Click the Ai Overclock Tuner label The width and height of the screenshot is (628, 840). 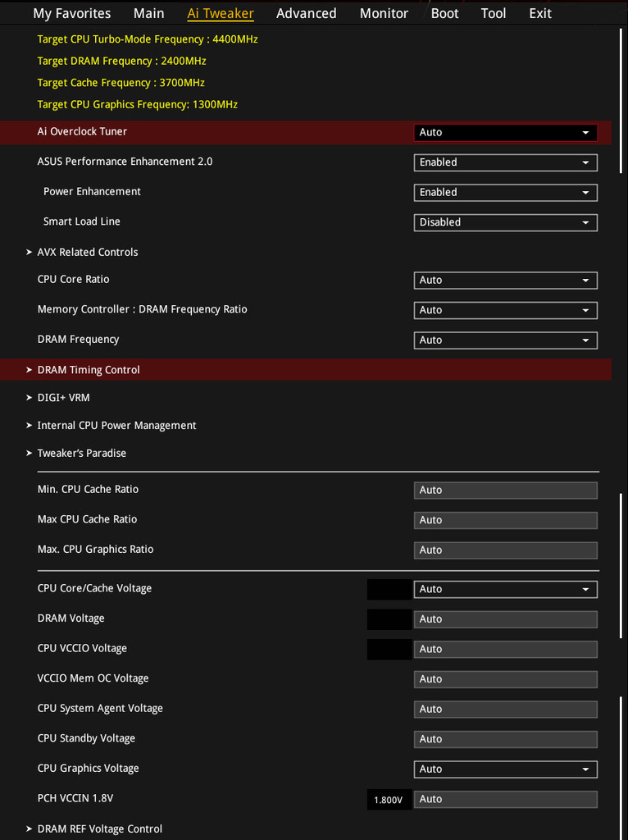click(82, 131)
